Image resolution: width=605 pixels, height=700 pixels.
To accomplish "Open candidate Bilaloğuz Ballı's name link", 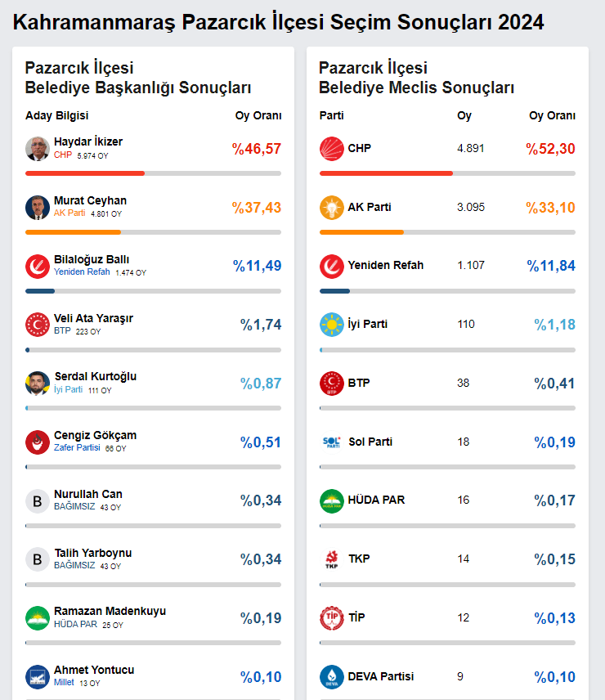I will (92, 259).
